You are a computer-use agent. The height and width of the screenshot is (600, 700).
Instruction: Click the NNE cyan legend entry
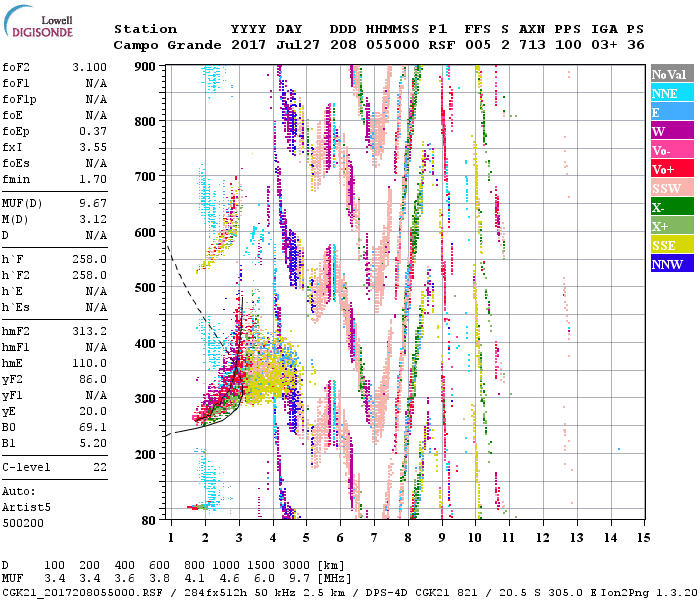tap(671, 93)
